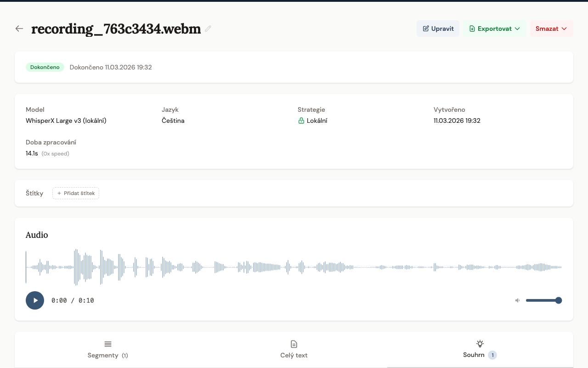Mute audio with the speaker icon
Screen dimensions: 588x368
[x=518, y=300]
